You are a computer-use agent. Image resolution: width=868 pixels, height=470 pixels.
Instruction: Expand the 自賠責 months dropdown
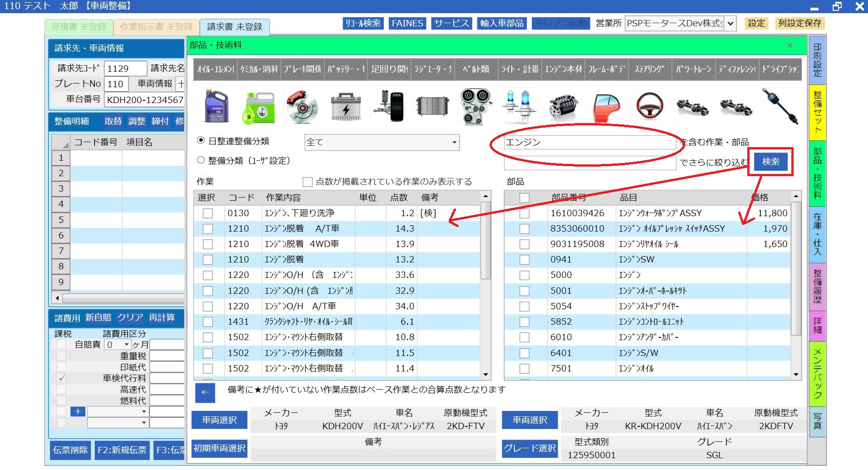click(x=127, y=345)
